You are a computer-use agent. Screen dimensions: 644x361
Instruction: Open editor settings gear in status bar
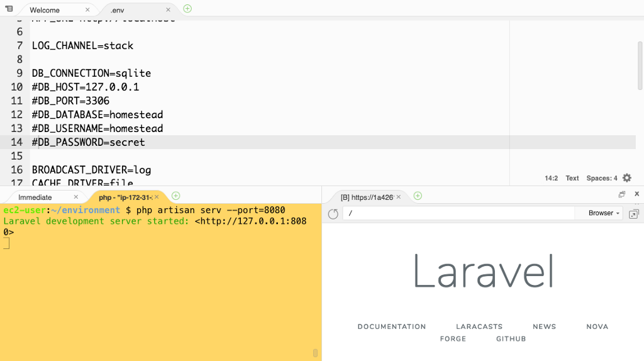[626, 178]
